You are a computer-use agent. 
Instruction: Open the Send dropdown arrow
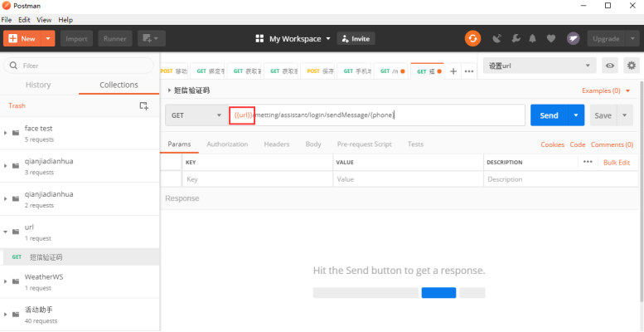[x=576, y=115]
